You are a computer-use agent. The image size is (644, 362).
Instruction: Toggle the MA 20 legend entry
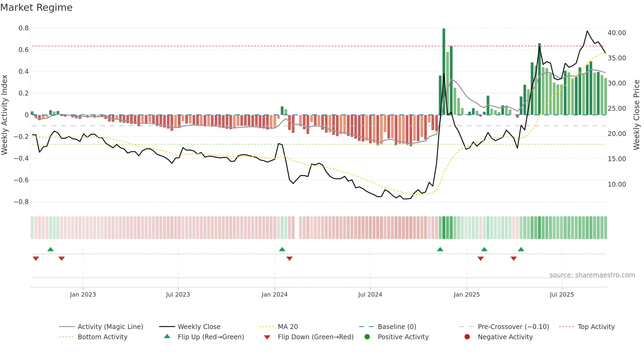[278, 327]
